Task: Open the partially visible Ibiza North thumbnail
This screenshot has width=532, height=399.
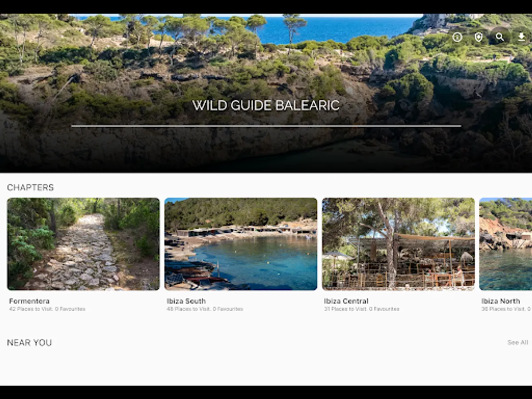Action: 506,244
